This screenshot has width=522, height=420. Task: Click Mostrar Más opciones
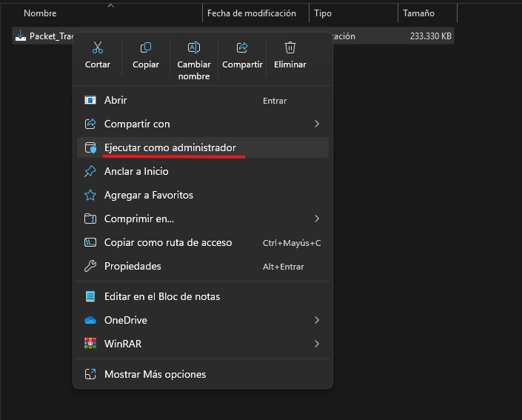pyautogui.click(x=155, y=374)
